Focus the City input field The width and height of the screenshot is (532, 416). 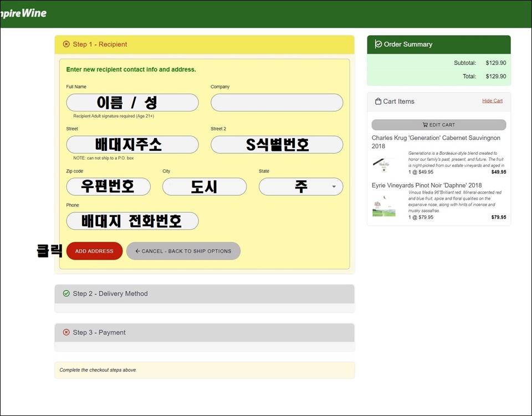[x=204, y=186]
